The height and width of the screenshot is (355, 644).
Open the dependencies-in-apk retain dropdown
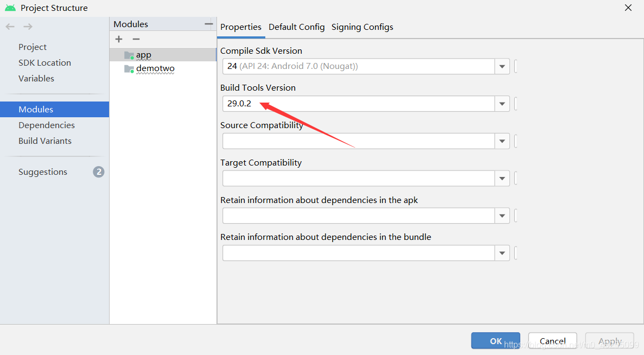(x=502, y=215)
